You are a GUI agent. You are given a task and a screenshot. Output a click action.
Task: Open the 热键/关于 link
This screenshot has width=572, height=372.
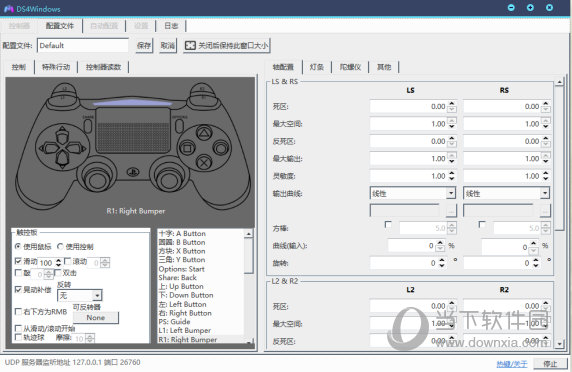coord(512,364)
